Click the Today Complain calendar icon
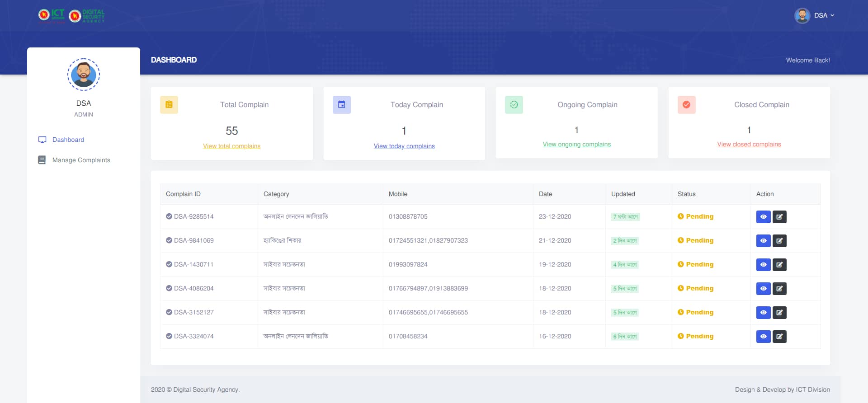Viewport: 868px width, 403px height. [x=342, y=105]
